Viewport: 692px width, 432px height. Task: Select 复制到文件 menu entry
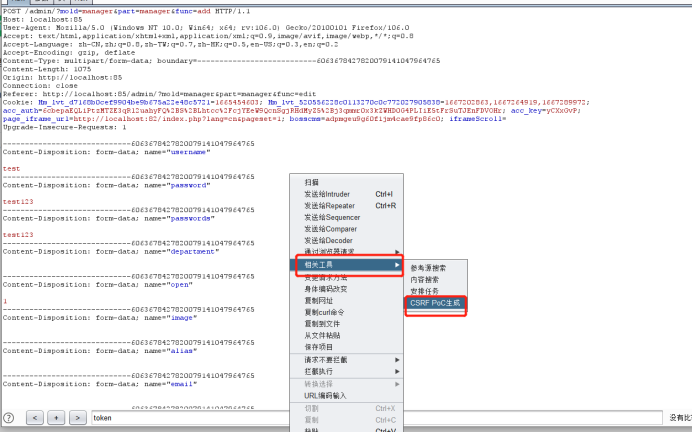(x=346, y=323)
